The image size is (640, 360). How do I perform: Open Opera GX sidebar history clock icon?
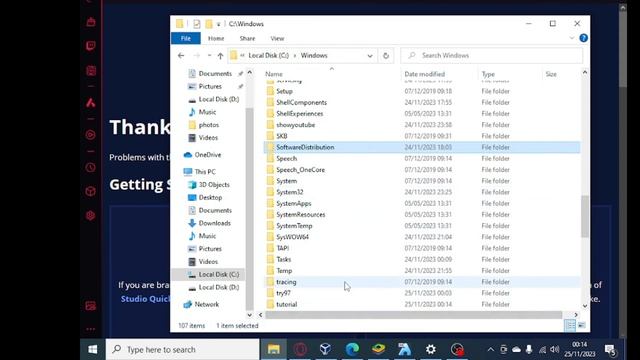pos(91,167)
